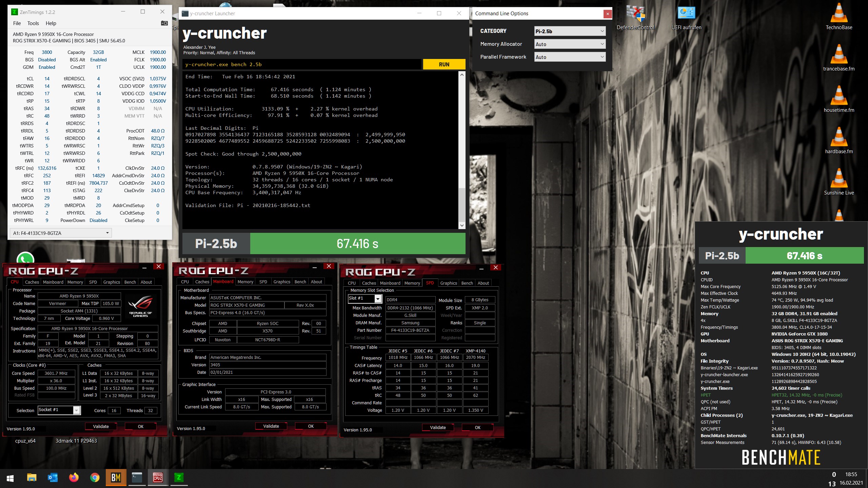Click OK in left CPU-Z window

(141, 426)
